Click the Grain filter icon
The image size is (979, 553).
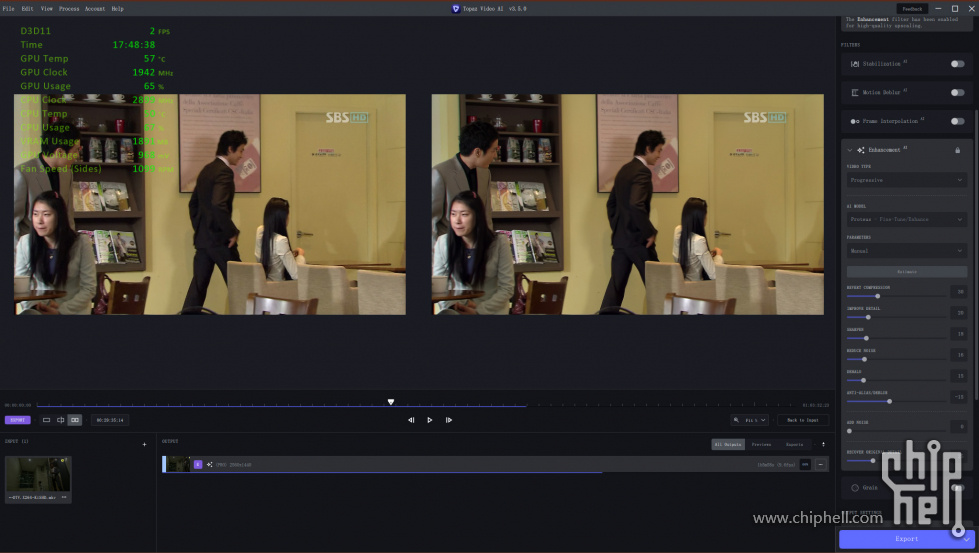click(x=855, y=487)
